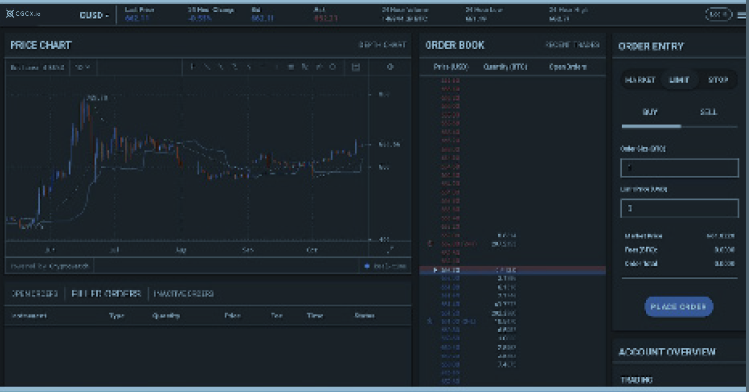Click the Account Overview heading
The image size is (749, 392).
(667, 352)
